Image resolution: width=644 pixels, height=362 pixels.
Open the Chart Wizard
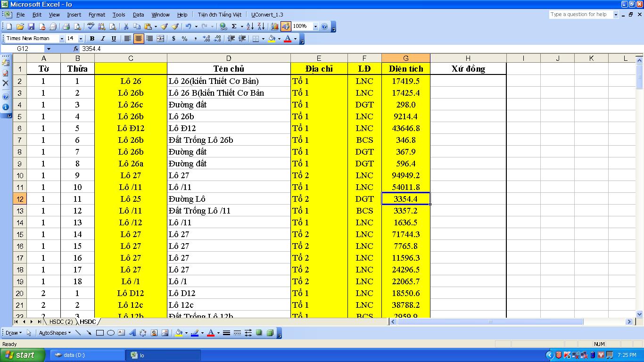(x=275, y=27)
